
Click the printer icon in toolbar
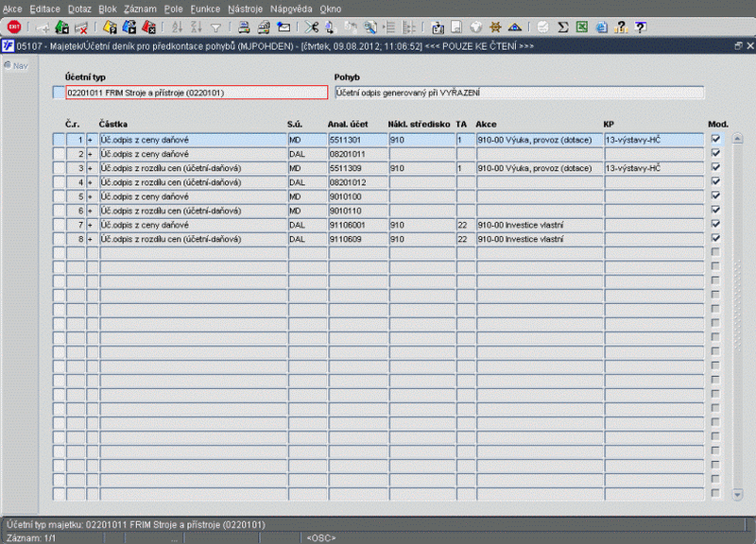pyautogui.click(x=243, y=27)
